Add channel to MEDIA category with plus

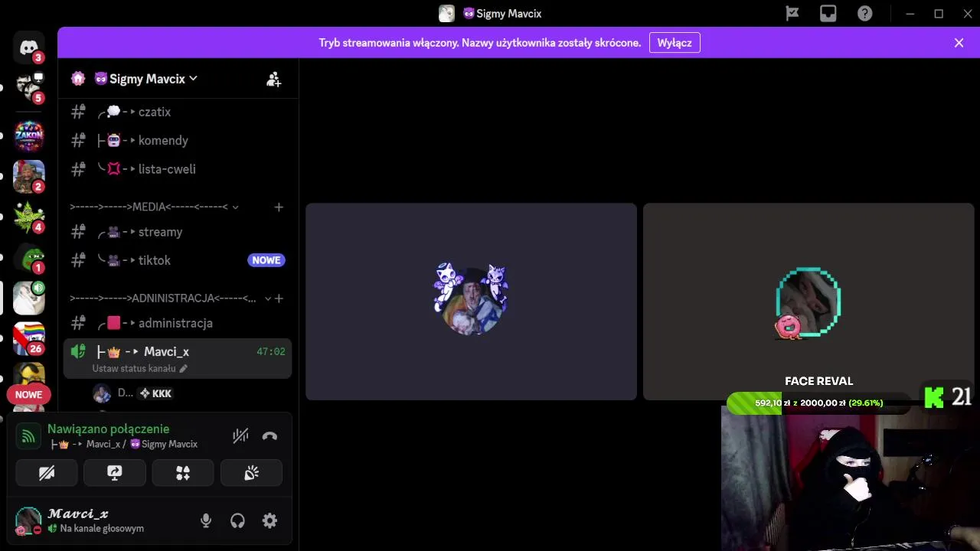[279, 207]
